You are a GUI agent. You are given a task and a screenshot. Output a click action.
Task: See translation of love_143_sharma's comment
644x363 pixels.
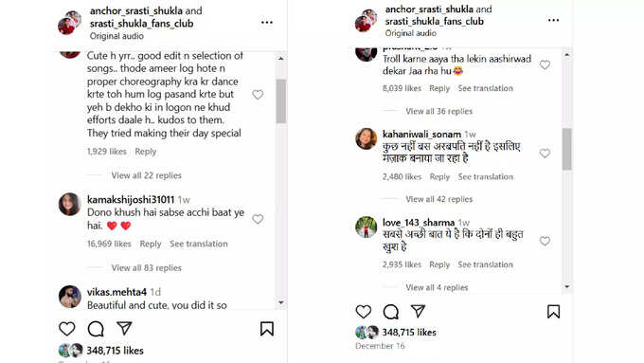[486, 264]
